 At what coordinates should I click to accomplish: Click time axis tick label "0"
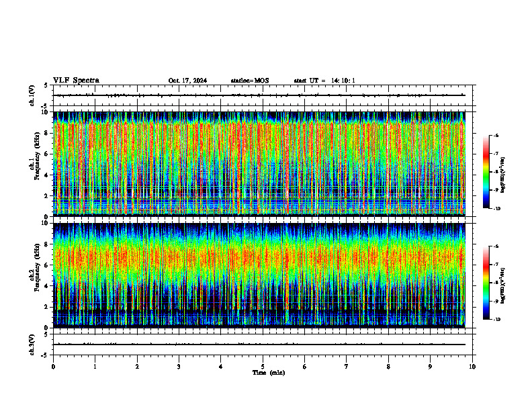pyautogui.click(x=53, y=367)
